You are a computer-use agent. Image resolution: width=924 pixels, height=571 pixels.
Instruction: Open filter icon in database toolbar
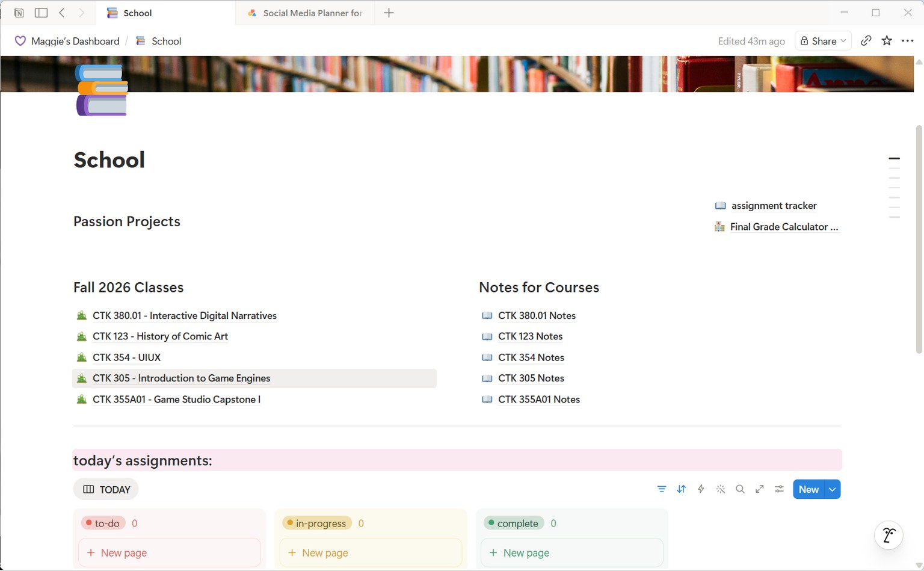(x=662, y=489)
